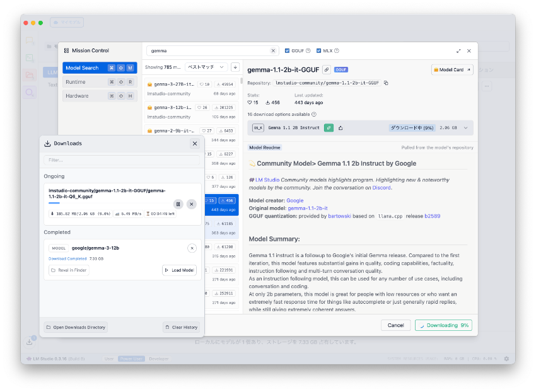The image size is (536, 392).
Task: Select Developer mode in status bar
Action: (159, 359)
